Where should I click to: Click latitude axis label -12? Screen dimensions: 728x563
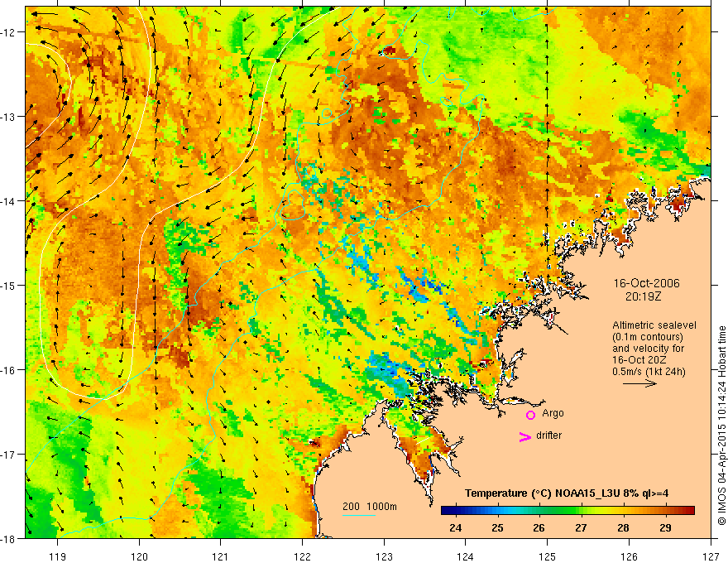click(9, 32)
